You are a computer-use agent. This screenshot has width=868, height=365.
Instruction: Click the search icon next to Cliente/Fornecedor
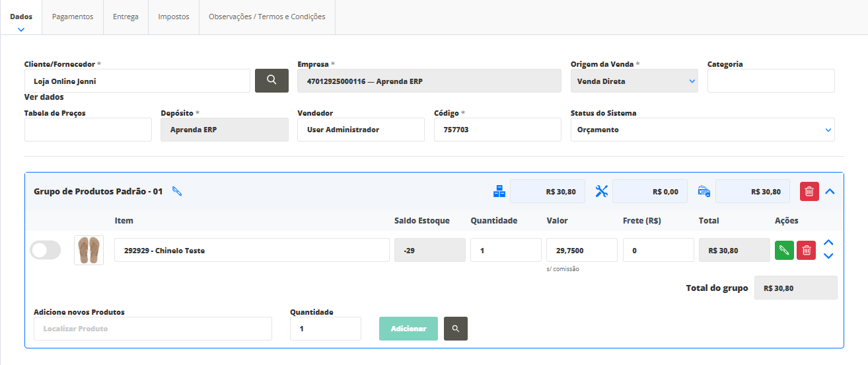tap(271, 80)
